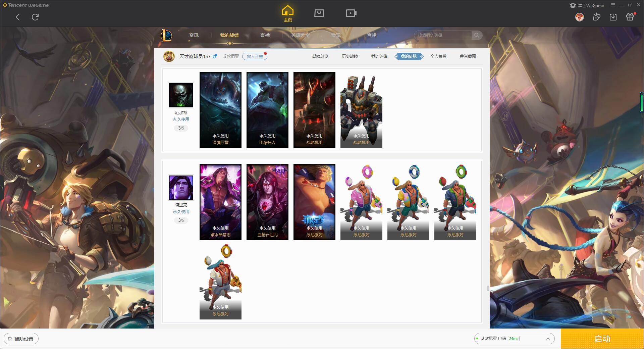Click the 厄加特 champion portrait

[x=181, y=95]
